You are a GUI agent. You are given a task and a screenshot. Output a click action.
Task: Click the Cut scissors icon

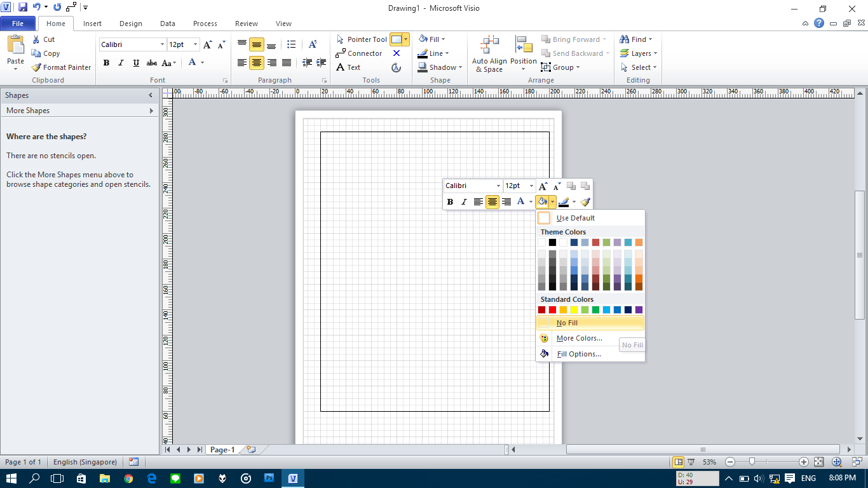[x=36, y=39]
